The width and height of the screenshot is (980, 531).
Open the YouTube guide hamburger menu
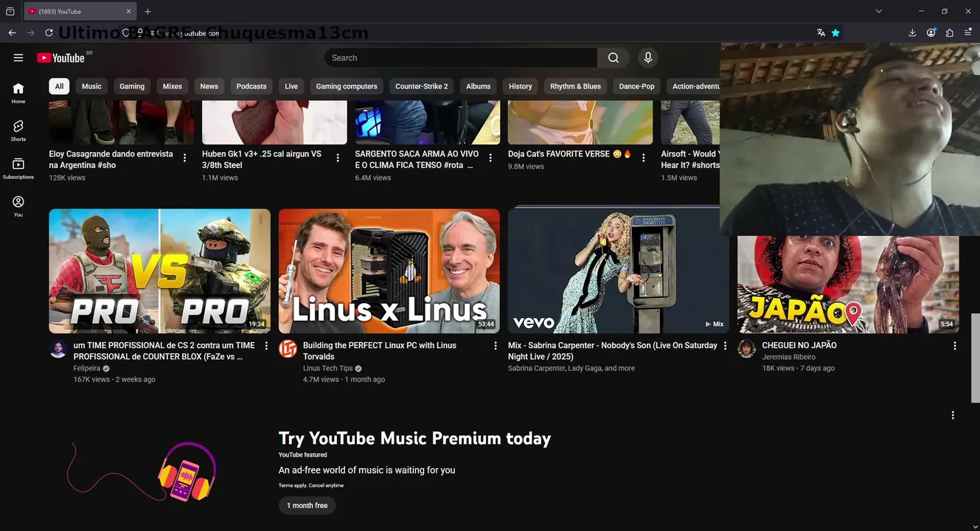click(18, 58)
